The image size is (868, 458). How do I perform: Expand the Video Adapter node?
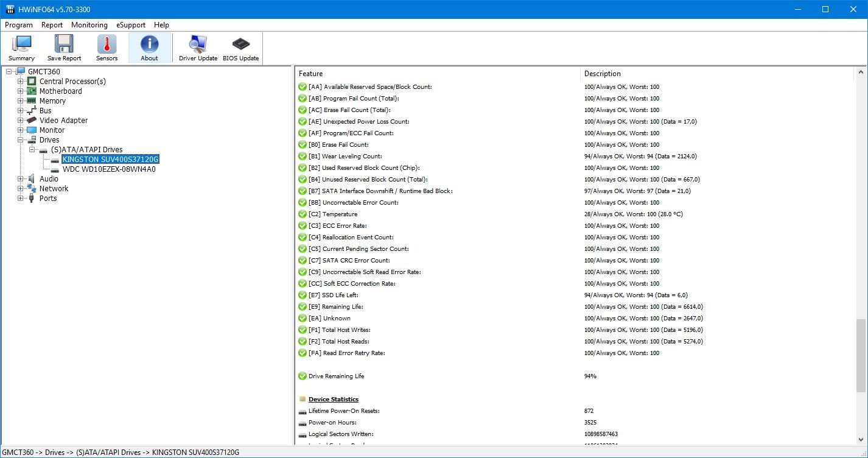[21, 121]
